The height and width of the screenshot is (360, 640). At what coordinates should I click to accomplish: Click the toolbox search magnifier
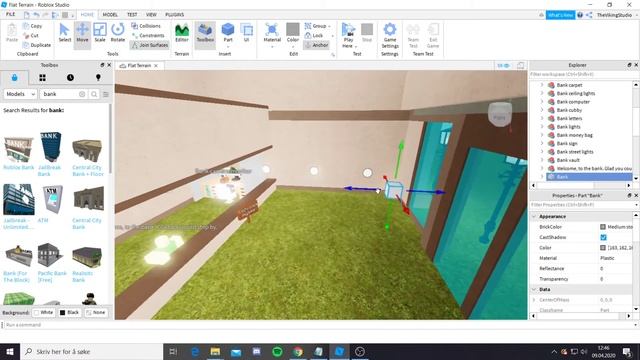[94, 94]
